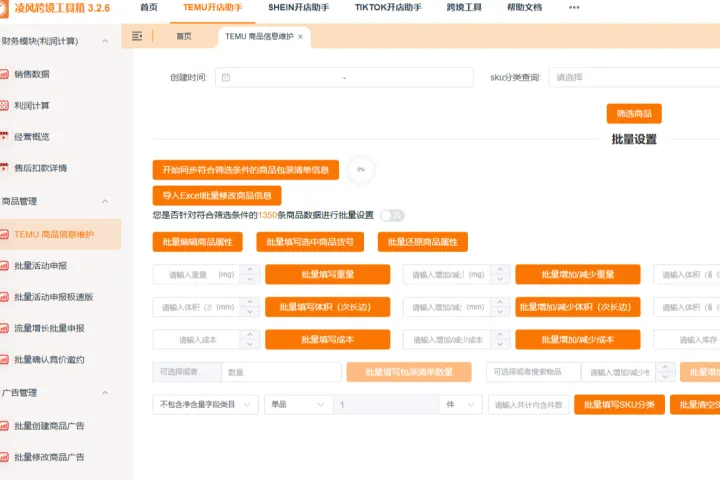Focus the 请输入库存 input field

(687, 340)
